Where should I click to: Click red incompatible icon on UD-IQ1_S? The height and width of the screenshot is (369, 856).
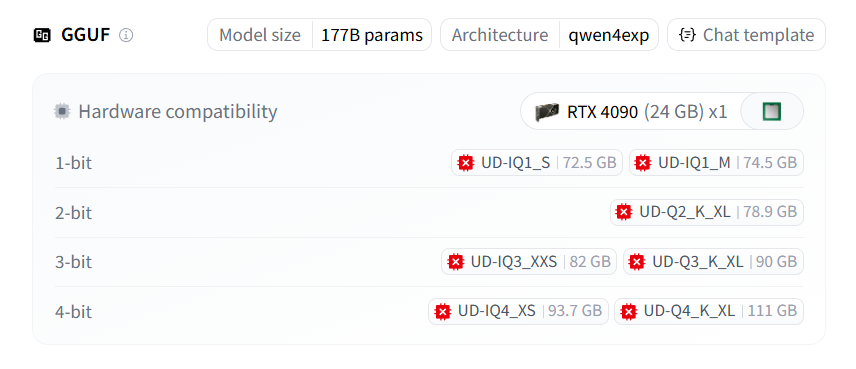[x=466, y=163]
